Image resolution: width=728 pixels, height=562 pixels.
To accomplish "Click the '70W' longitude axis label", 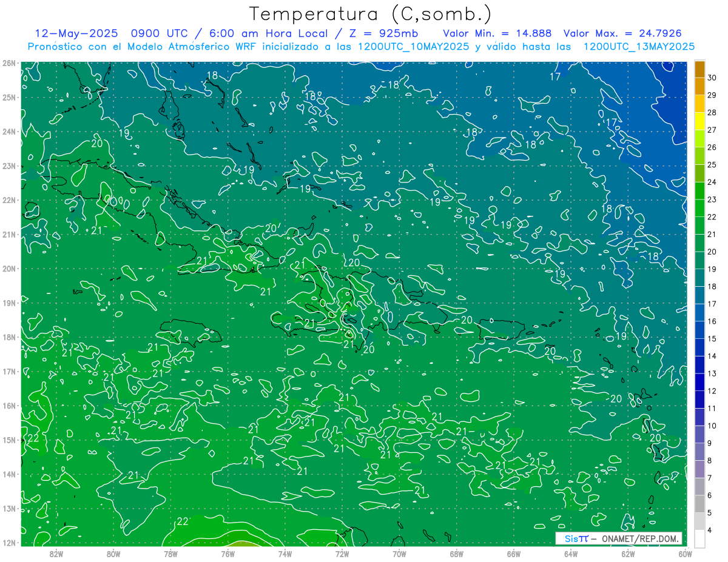I will (399, 554).
